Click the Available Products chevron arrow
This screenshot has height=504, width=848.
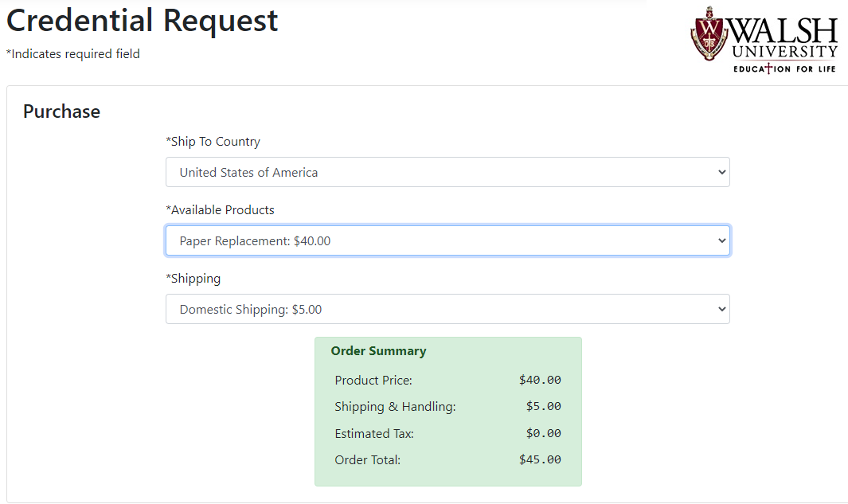point(721,240)
